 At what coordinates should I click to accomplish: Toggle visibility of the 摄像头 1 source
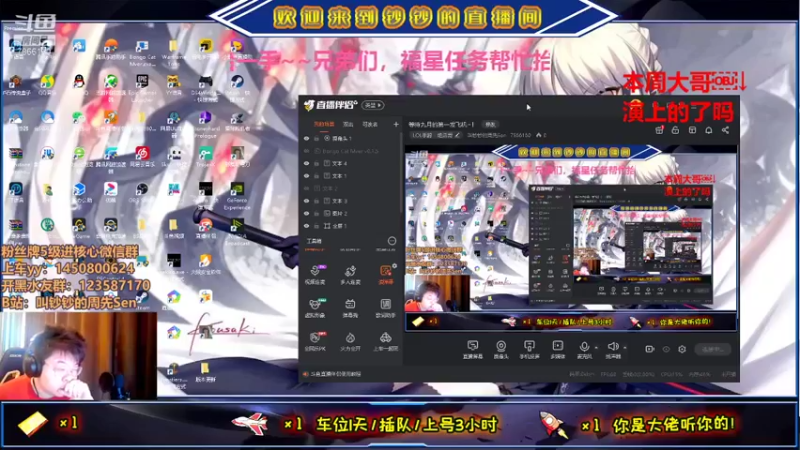pos(307,138)
